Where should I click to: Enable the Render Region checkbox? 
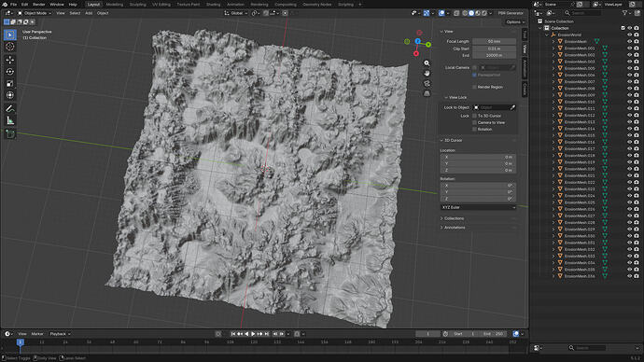coord(474,87)
